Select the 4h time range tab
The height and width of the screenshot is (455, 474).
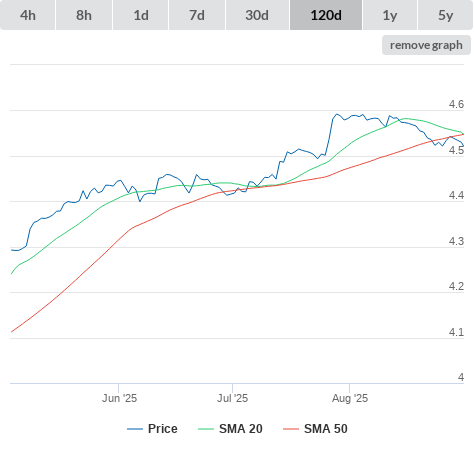pyautogui.click(x=28, y=15)
